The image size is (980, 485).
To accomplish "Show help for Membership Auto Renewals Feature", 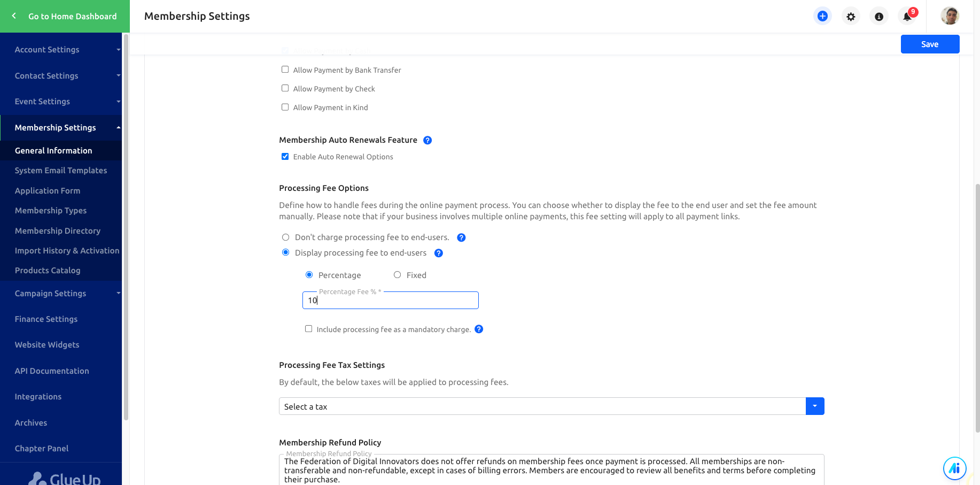I will point(427,140).
